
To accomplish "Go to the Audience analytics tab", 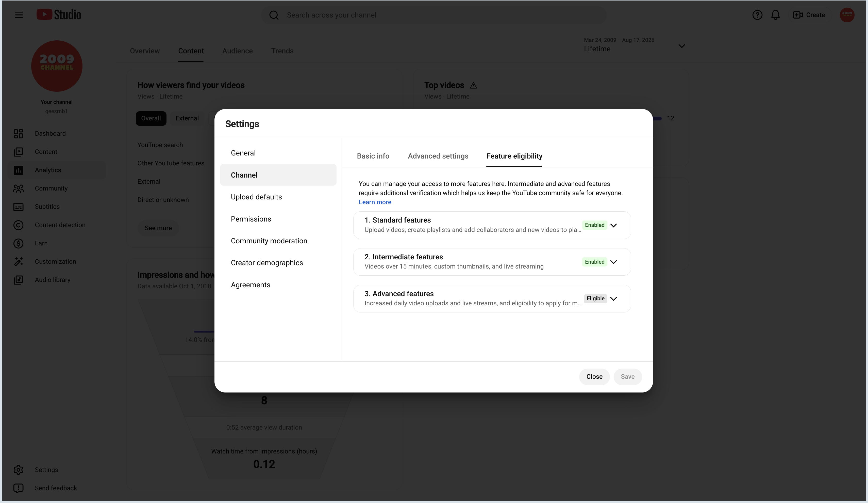I will 237,51.
